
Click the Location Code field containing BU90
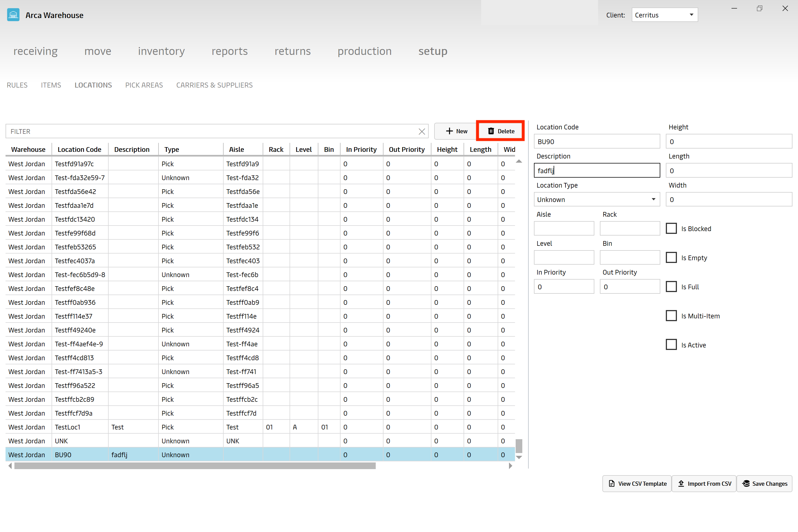[x=597, y=142]
